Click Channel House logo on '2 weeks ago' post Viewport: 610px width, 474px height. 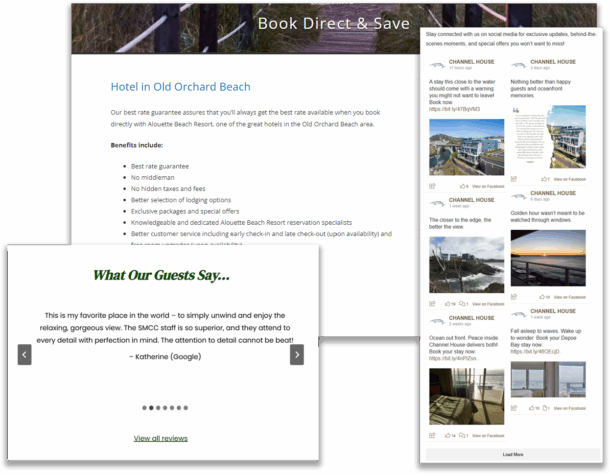437,321
